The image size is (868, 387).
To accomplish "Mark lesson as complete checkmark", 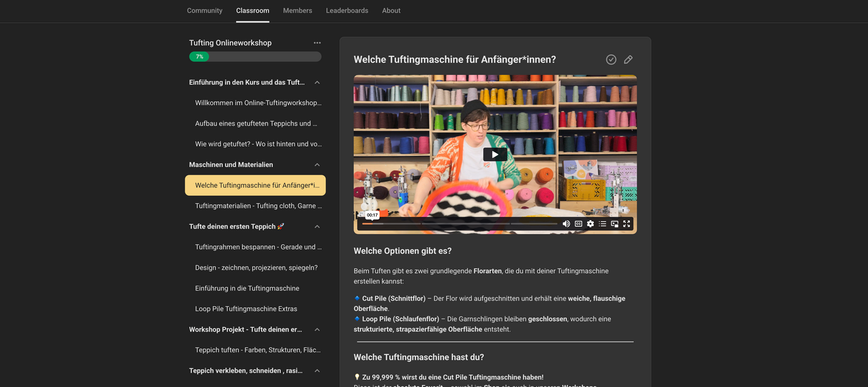I will pyautogui.click(x=611, y=60).
